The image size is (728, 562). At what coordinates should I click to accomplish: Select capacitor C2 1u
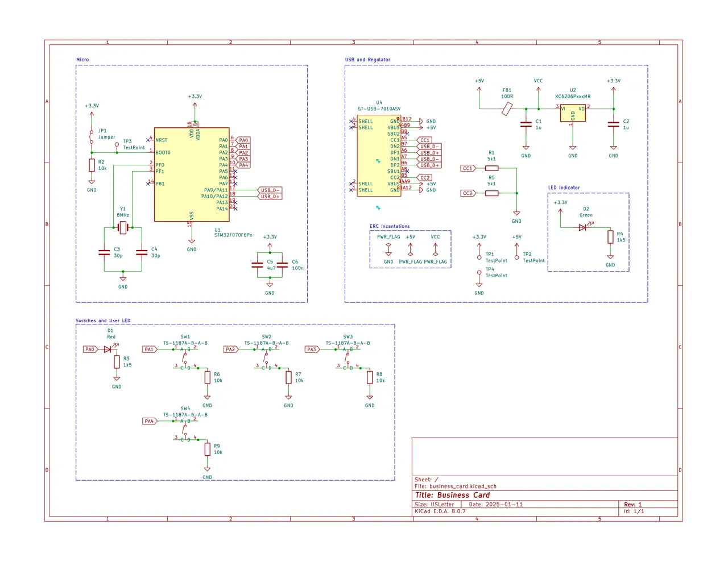[x=613, y=124]
